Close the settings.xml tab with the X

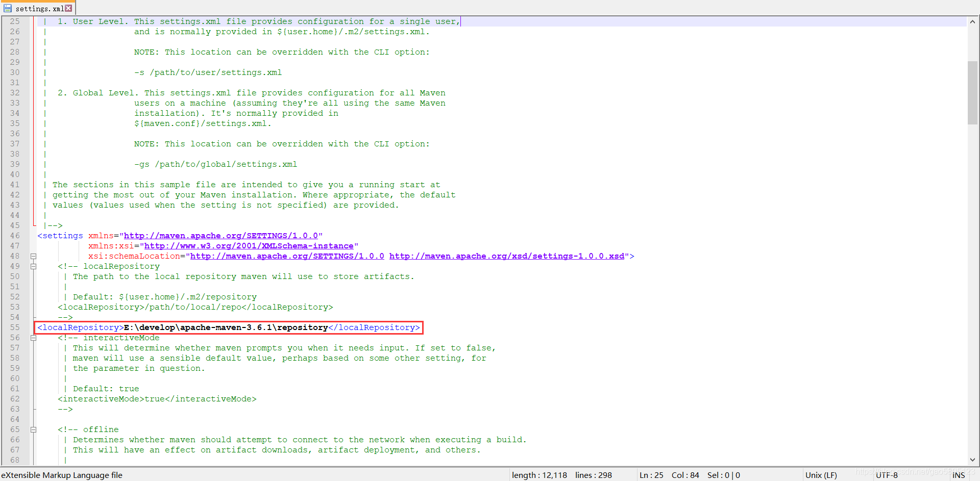68,8
